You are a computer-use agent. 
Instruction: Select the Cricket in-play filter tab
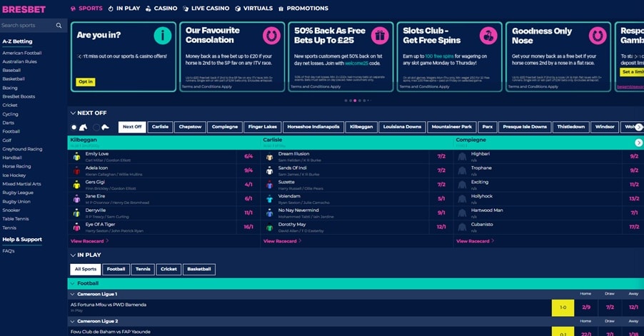tap(168, 270)
